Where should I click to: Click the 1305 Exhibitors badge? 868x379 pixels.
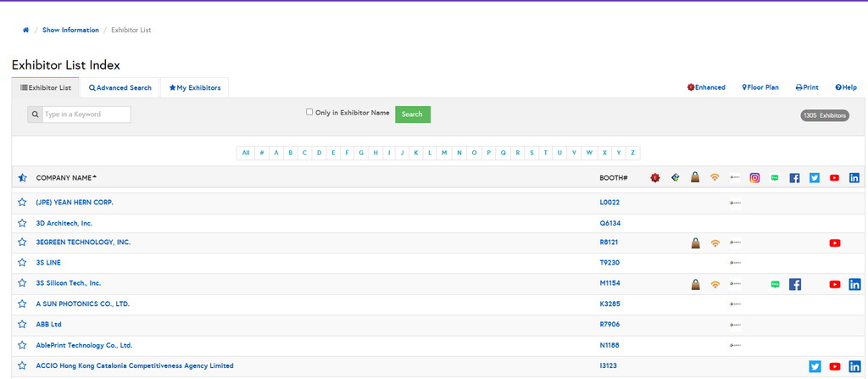click(x=825, y=115)
